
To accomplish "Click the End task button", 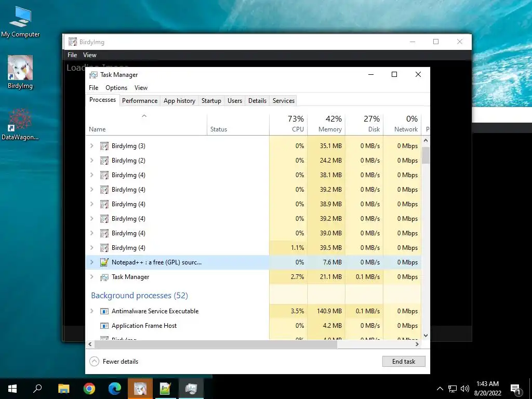I will click(404, 362).
